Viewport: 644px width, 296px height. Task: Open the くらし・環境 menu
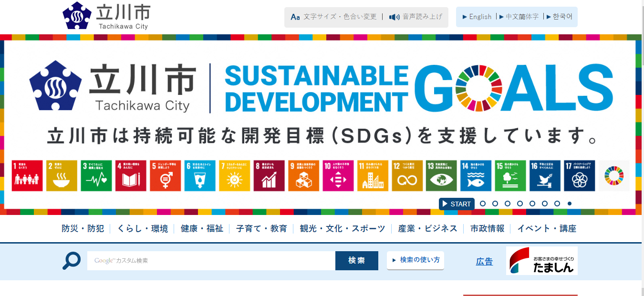coord(143,229)
